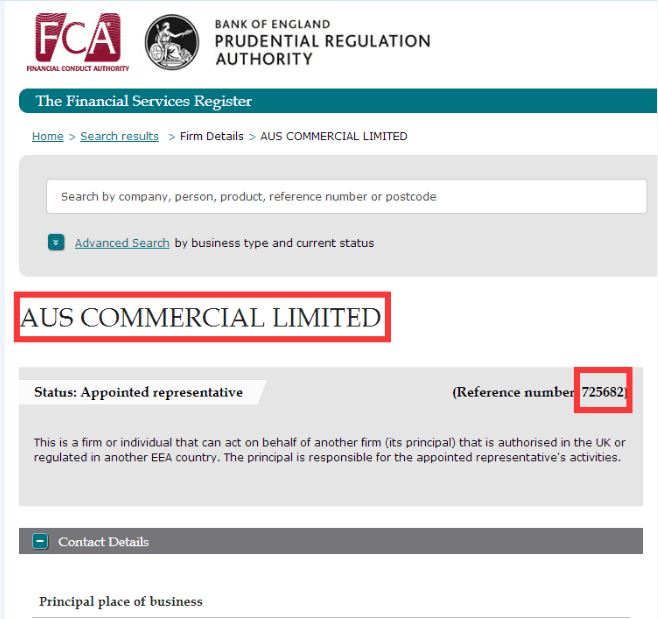
Task: Click The Financial Services Register banner
Action: pos(338,101)
